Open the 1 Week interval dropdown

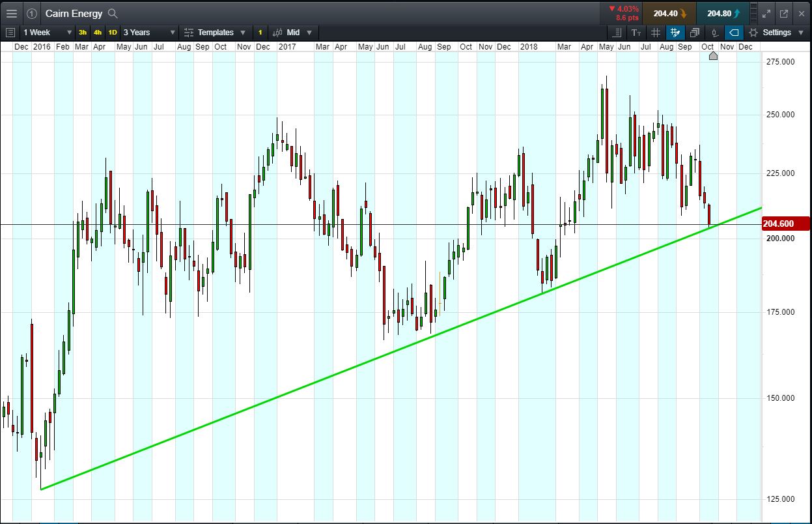[x=48, y=32]
